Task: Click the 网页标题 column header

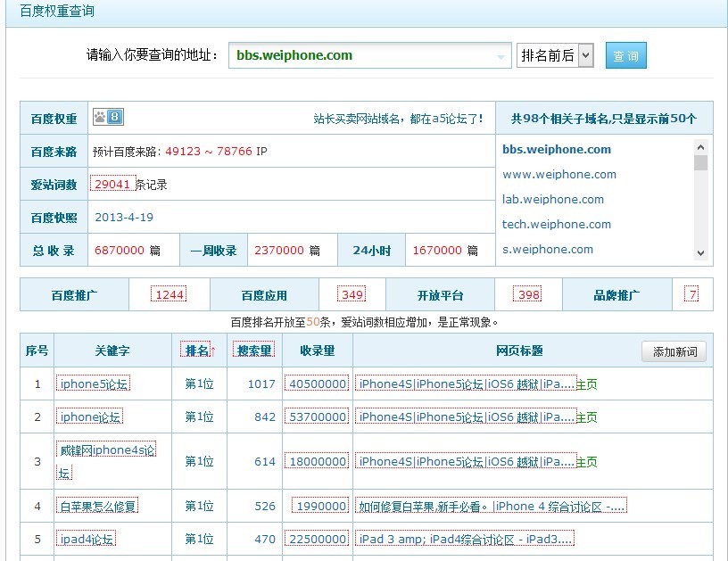Action: [x=519, y=351]
